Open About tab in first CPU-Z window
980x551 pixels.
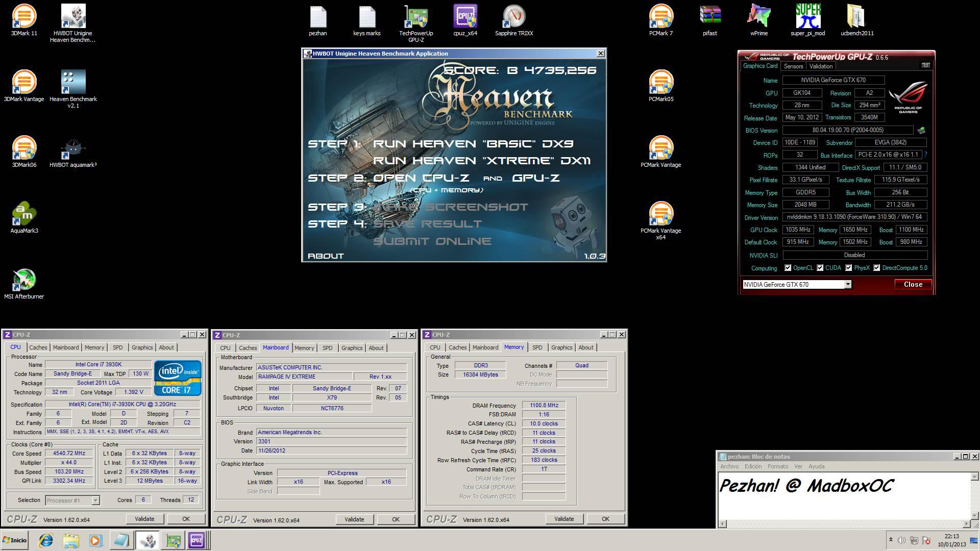(x=166, y=347)
